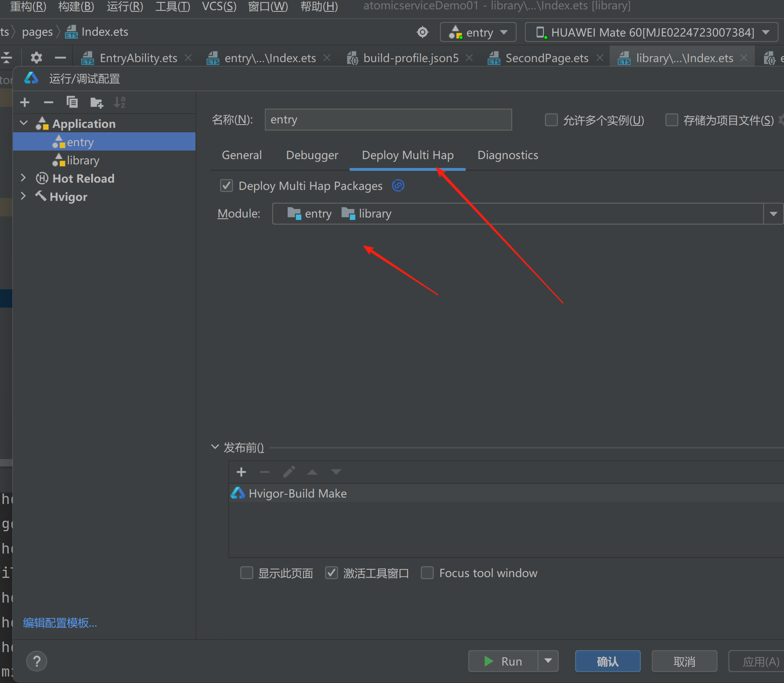Select the entry configuration in tree
This screenshot has width=784, height=683.
104,142
